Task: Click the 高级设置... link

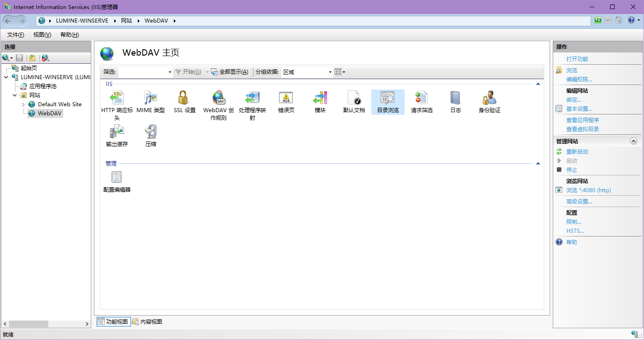Action: (x=579, y=202)
